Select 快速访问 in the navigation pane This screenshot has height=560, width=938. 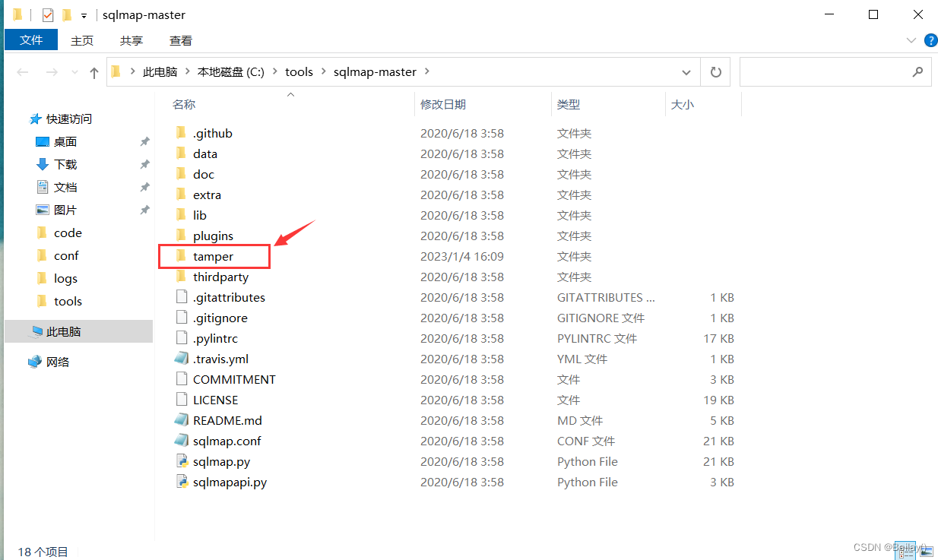coord(69,119)
